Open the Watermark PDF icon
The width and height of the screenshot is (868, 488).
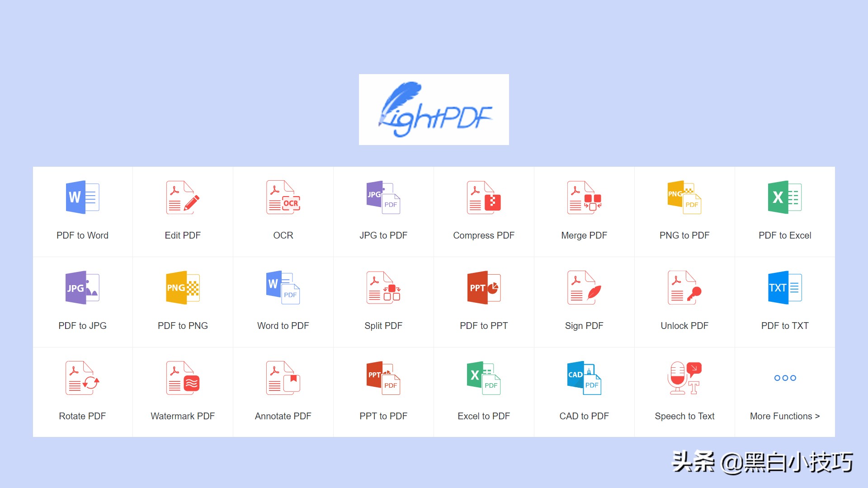point(183,378)
